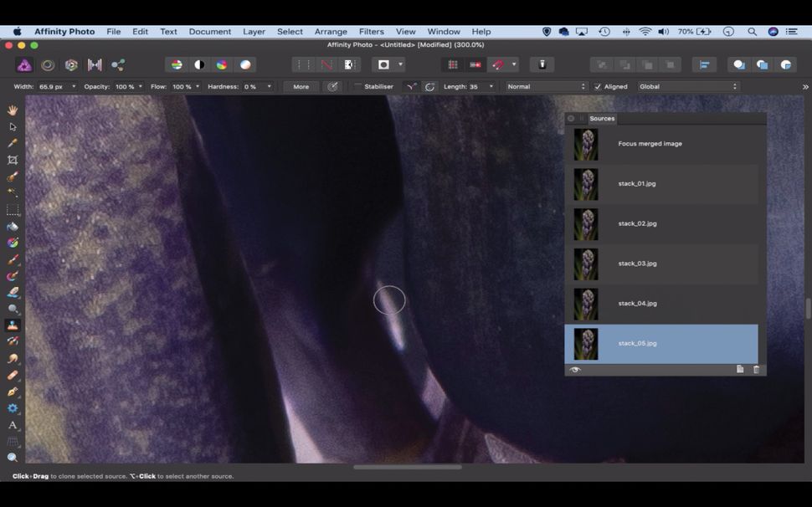The width and height of the screenshot is (812, 507).
Task: Toggle source visibility in the Sources panel
Action: pyautogui.click(x=574, y=369)
